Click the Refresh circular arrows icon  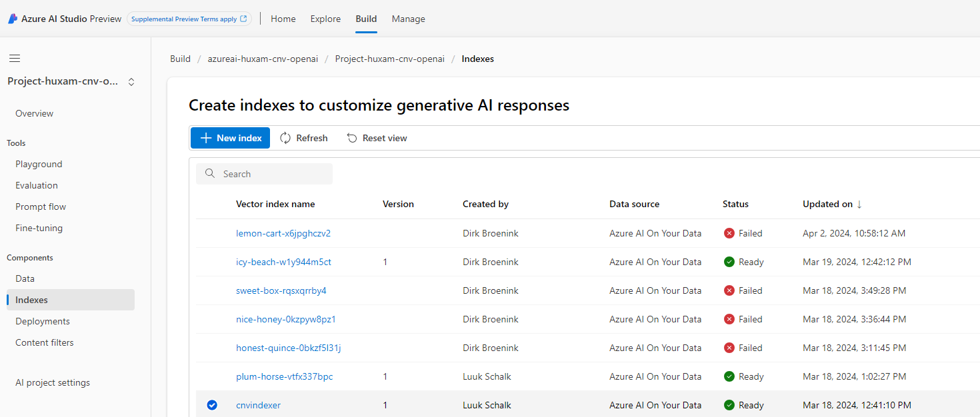pyautogui.click(x=285, y=138)
